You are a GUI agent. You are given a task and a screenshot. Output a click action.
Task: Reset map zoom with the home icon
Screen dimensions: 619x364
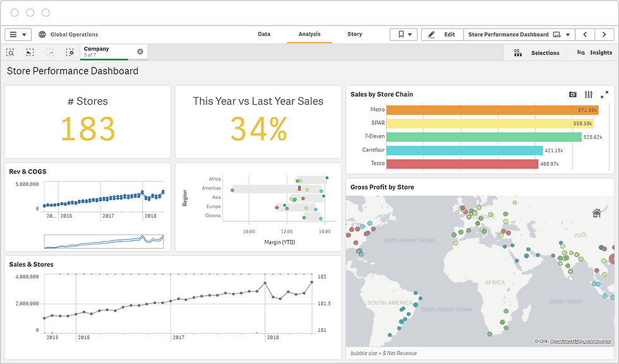(596, 213)
